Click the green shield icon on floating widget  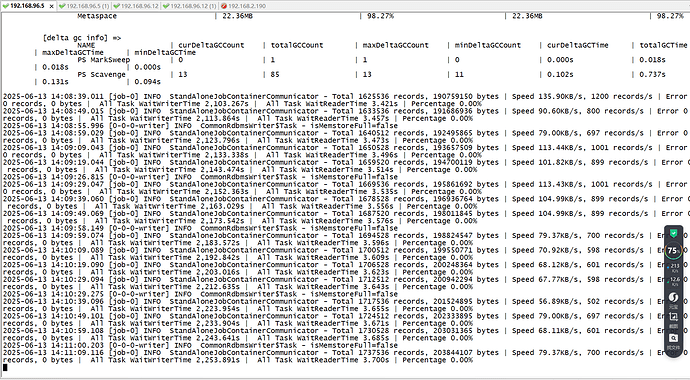point(673,234)
